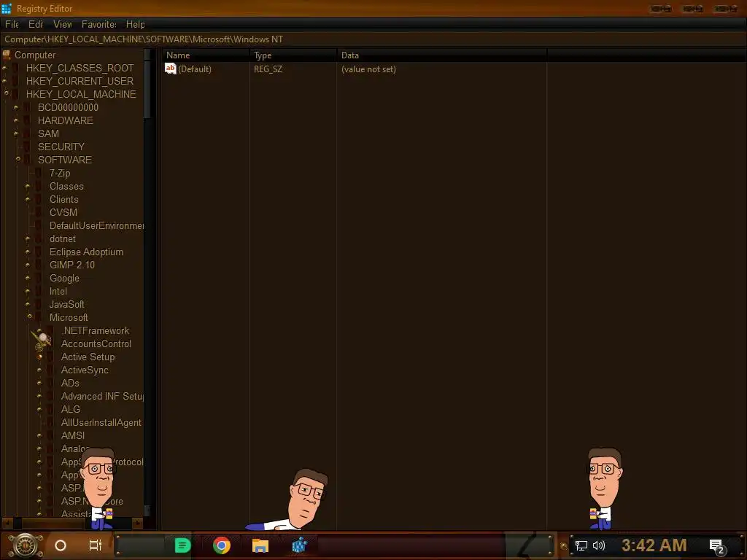Select the ActiveSync key
The width and height of the screenshot is (747, 560).
(x=85, y=370)
